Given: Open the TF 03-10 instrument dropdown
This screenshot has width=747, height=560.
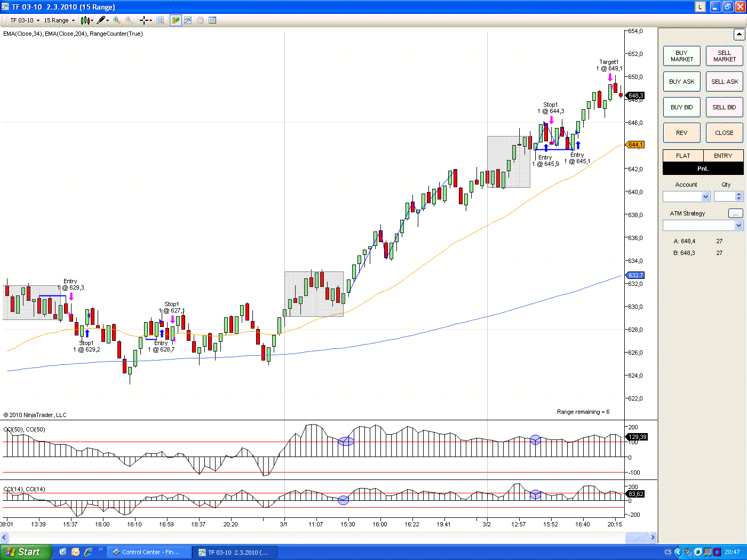Looking at the screenshot, I should [x=25, y=20].
